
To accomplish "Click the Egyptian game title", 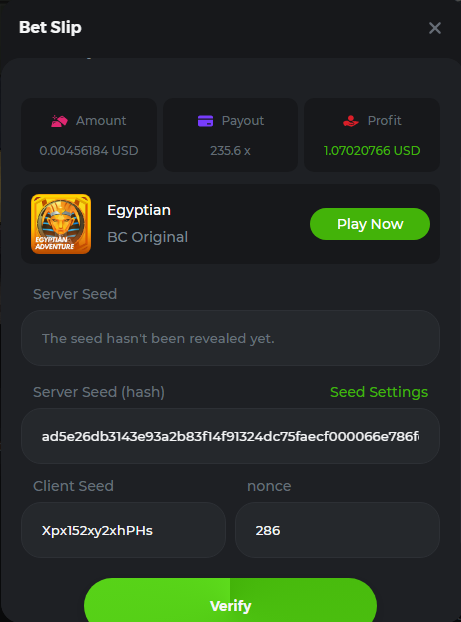I will tap(139, 211).
